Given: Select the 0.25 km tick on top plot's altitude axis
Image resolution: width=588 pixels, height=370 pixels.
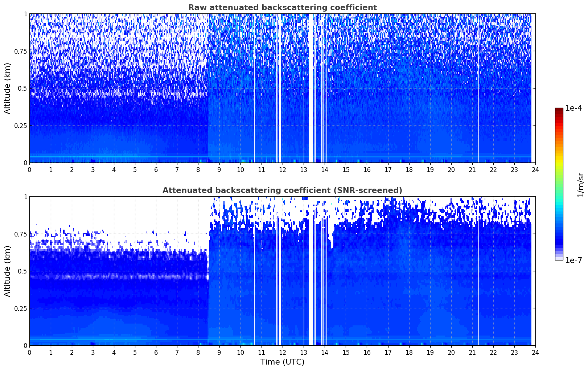Looking at the screenshot, I should [x=21, y=126].
